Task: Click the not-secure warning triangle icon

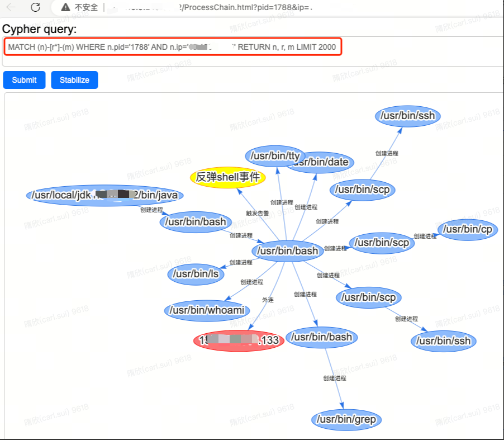Action: [65, 7]
